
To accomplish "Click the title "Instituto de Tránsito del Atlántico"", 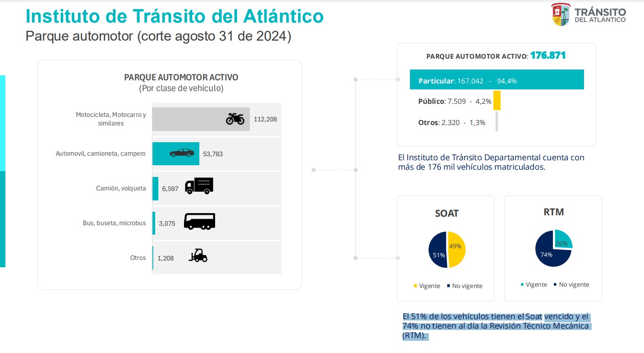I will coord(175,16).
